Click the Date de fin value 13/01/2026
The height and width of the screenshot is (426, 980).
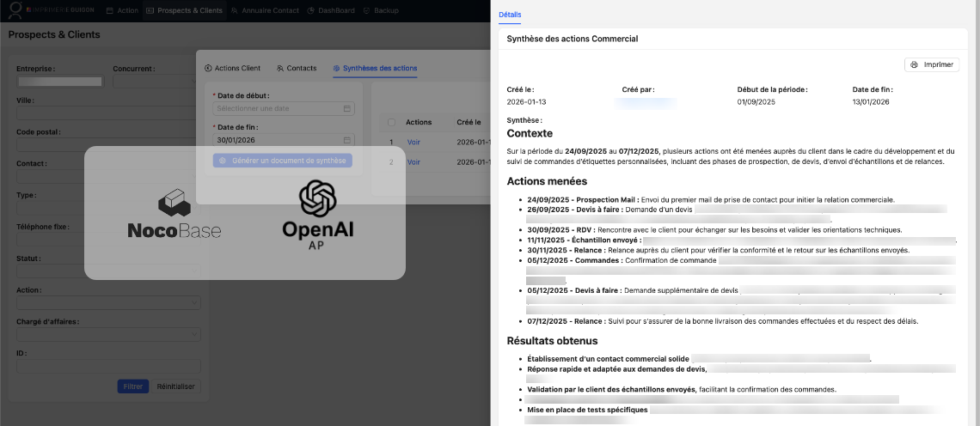click(x=871, y=102)
